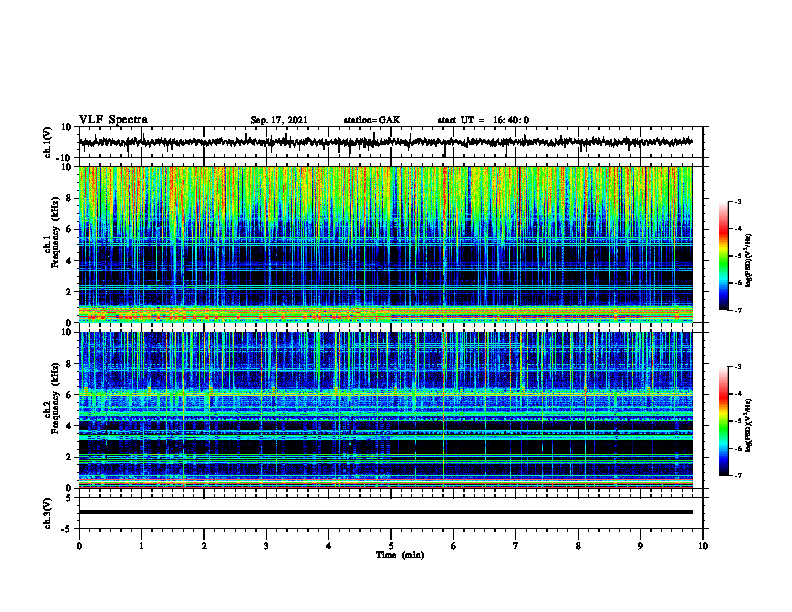Click time axis tick label 6
Screen dimensions: 792x612
(x=453, y=546)
